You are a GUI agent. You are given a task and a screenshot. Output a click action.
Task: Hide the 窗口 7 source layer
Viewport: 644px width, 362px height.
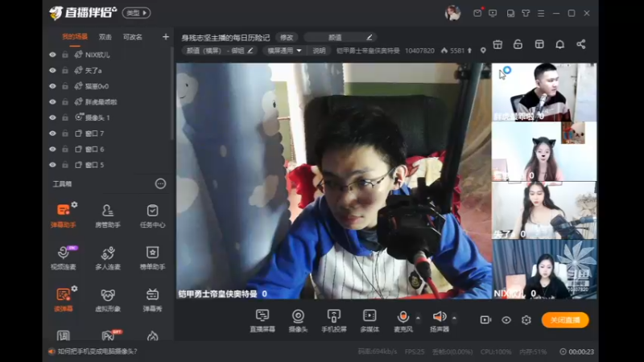pyautogui.click(x=52, y=134)
